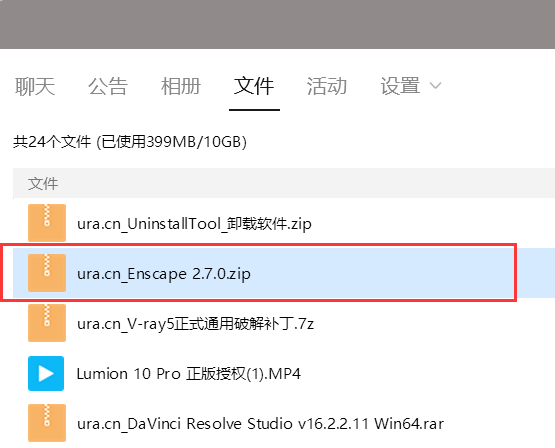Click the V-ray5 7z archive icon

click(47, 323)
